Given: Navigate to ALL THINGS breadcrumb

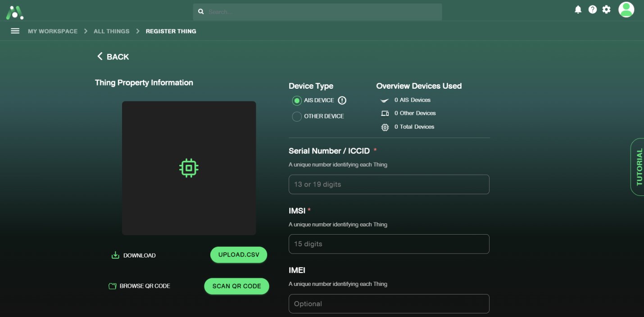Looking at the screenshot, I should pos(111,31).
